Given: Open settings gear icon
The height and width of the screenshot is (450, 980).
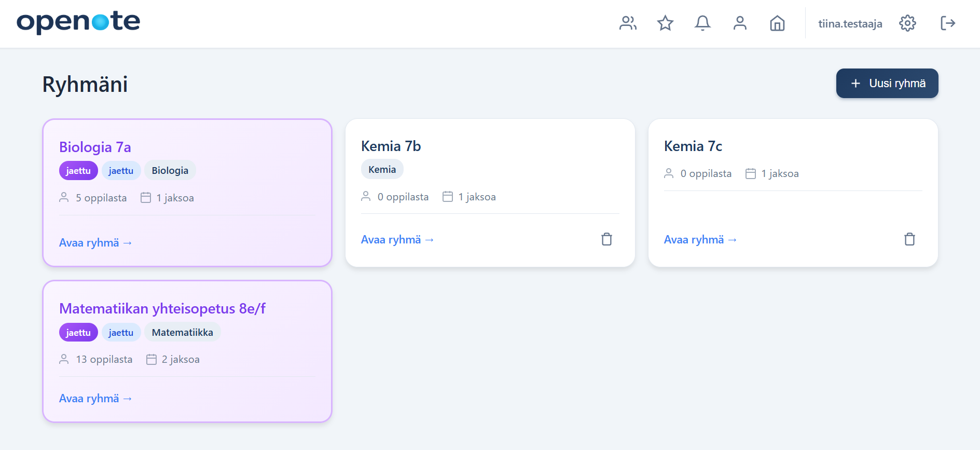Looking at the screenshot, I should click(x=907, y=23).
